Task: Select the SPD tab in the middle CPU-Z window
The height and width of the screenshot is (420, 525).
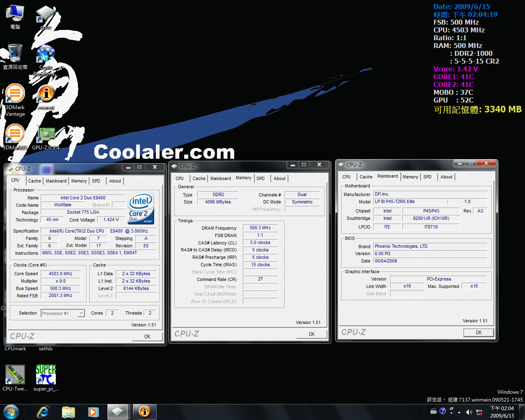Action: (260, 178)
